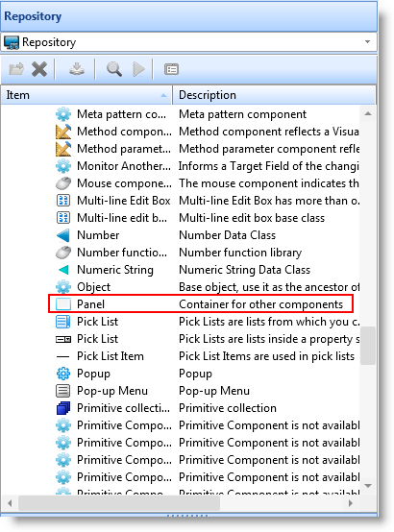
Task: Click the Description column header
Action: 274,95
